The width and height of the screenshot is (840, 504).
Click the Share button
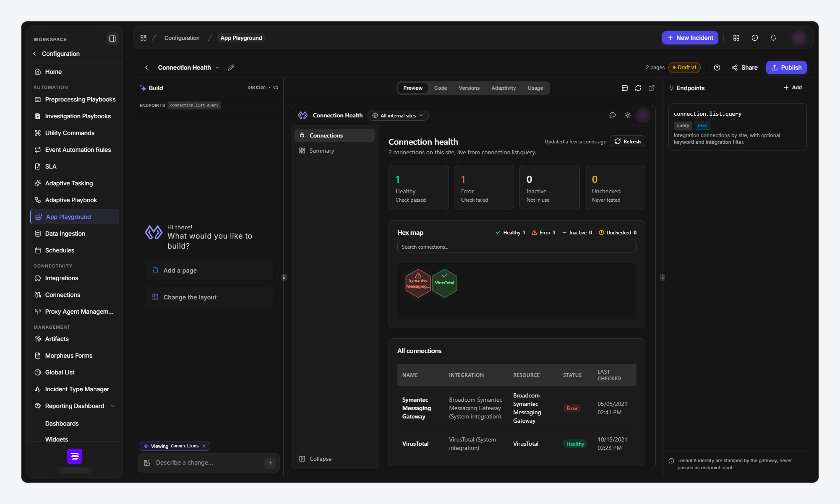click(x=745, y=68)
